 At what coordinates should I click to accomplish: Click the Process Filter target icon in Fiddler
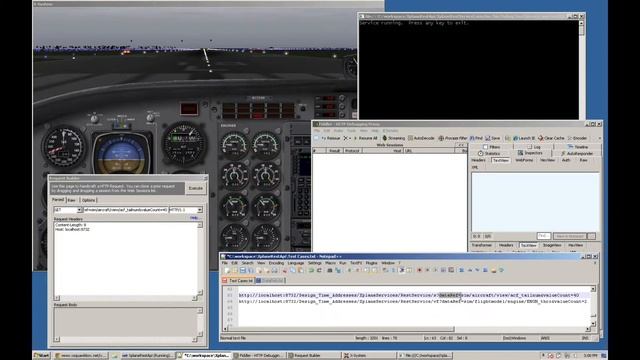pyautogui.click(x=441, y=138)
